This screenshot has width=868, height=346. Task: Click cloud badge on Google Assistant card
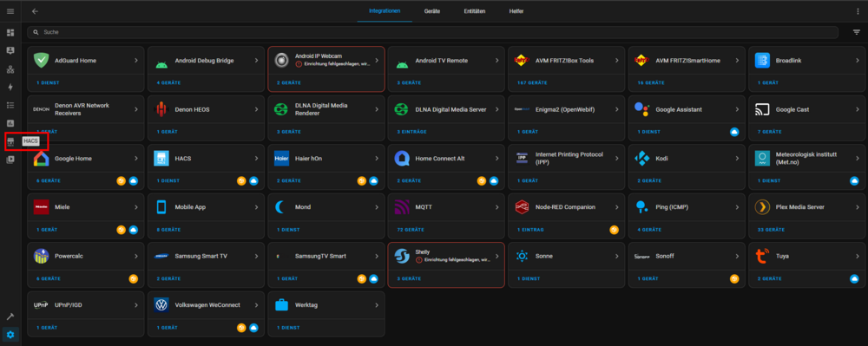[734, 132]
